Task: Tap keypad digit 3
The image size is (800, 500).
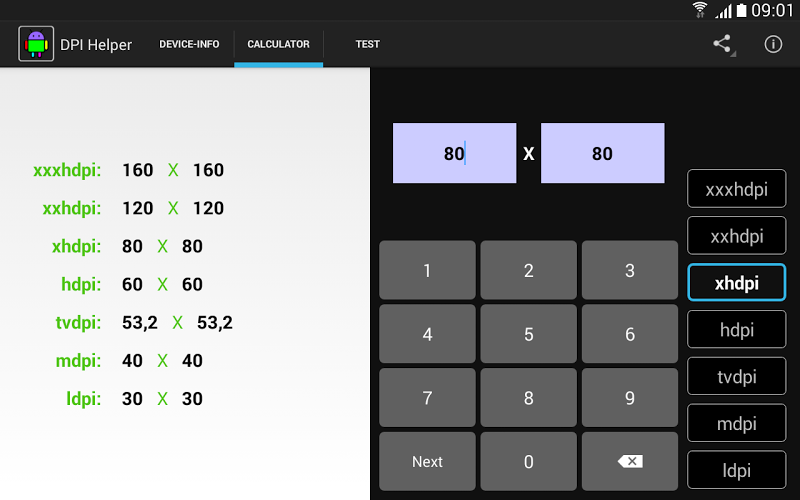Action: [630, 270]
